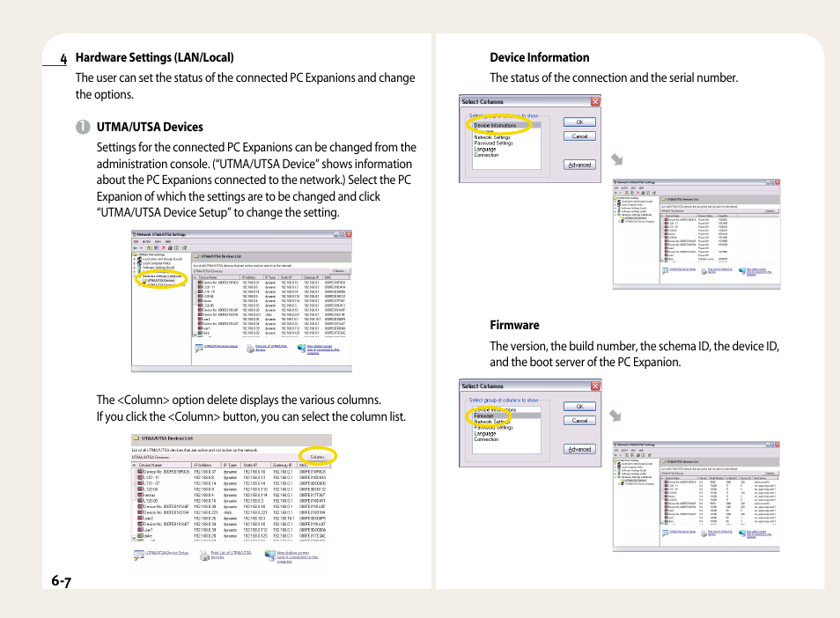Select L110 - 07 row in cropped Devices List
Screen dimensions: 840x618
(231, 483)
